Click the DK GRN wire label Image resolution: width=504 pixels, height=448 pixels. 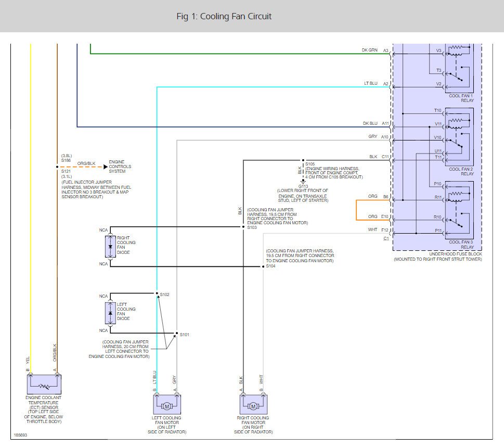pyautogui.click(x=369, y=50)
